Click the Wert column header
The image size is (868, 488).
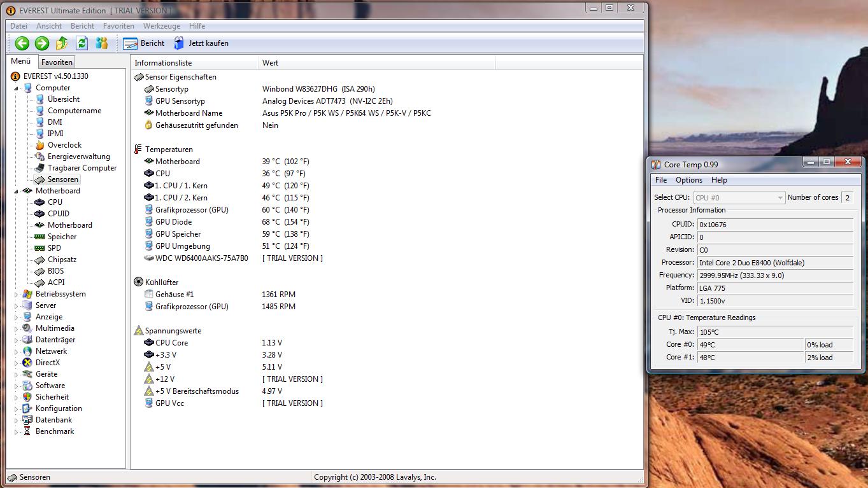coord(377,63)
